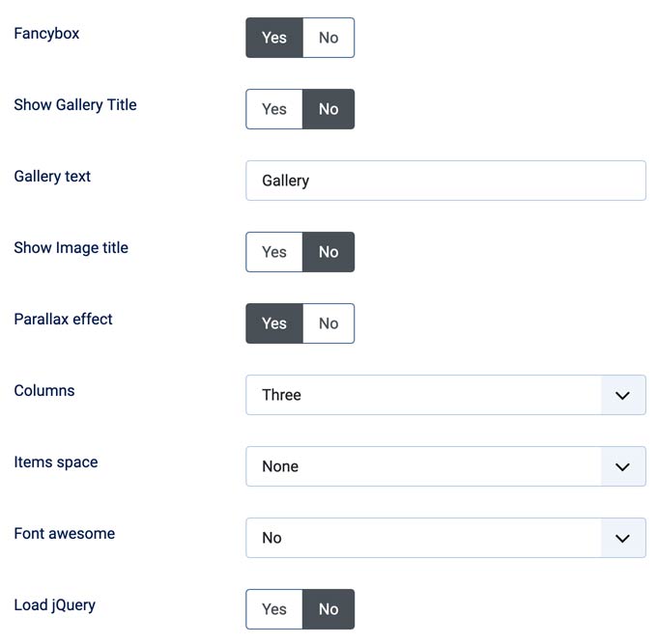This screenshot has width=657, height=644.
Task: Expand the Font awesome dropdown
Action: click(x=423, y=538)
